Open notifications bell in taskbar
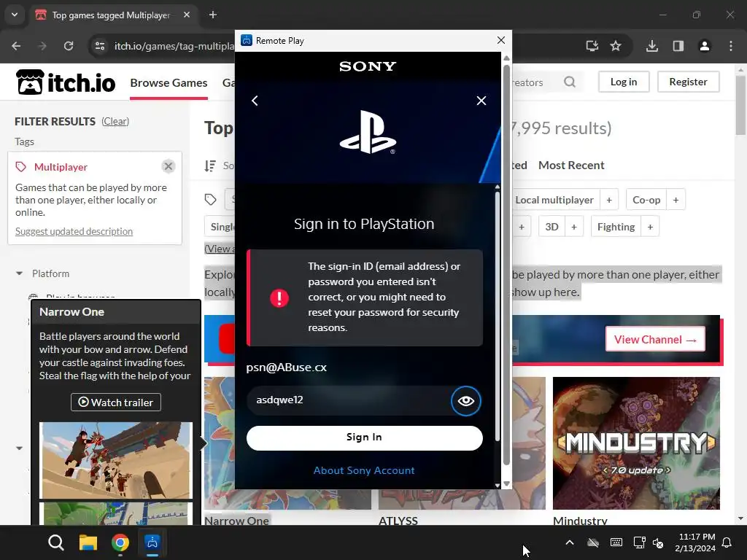This screenshot has height=560, width=747. click(727, 542)
